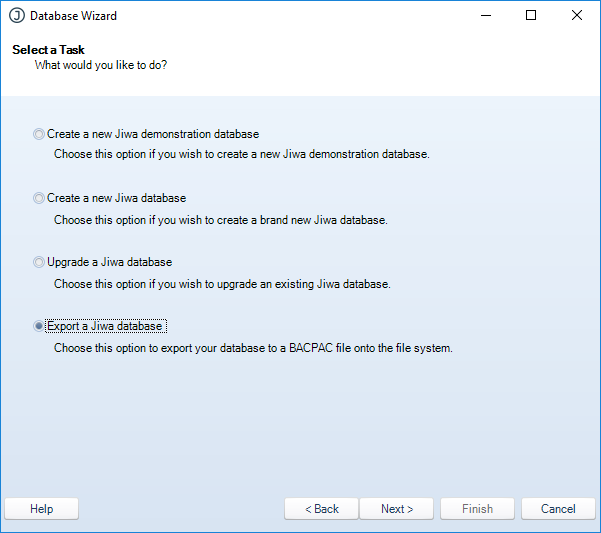Viewport: 601px width, 533px height.
Task: Click the 'What would you like to do?' subtitle
Action: click(100, 65)
